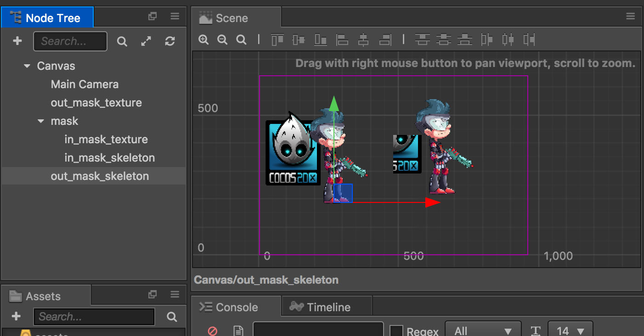Switch to the Scene tab
The image size is (644, 336).
tap(236, 17)
